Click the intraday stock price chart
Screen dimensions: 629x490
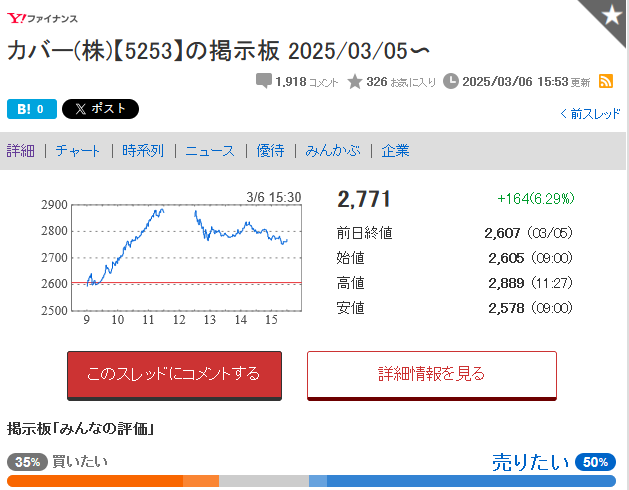[x=187, y=258]
